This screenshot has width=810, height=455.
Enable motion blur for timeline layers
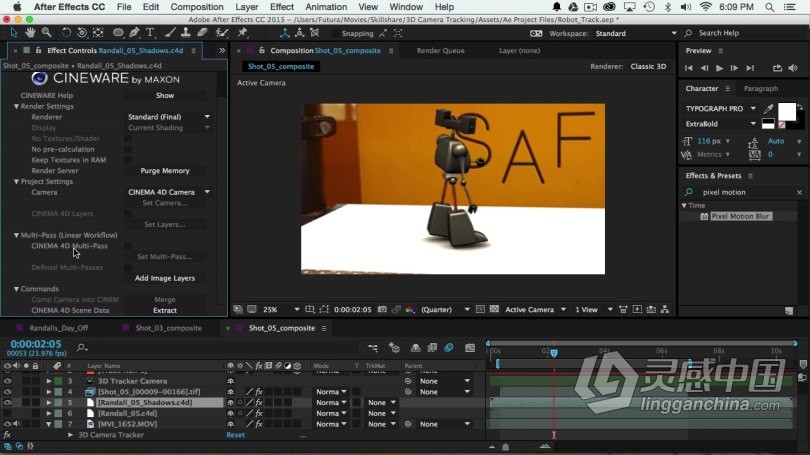tap(449, 348)
